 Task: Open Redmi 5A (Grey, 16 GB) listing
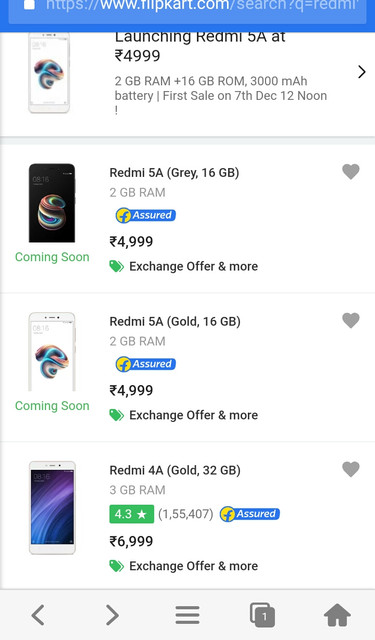[174, 173]
